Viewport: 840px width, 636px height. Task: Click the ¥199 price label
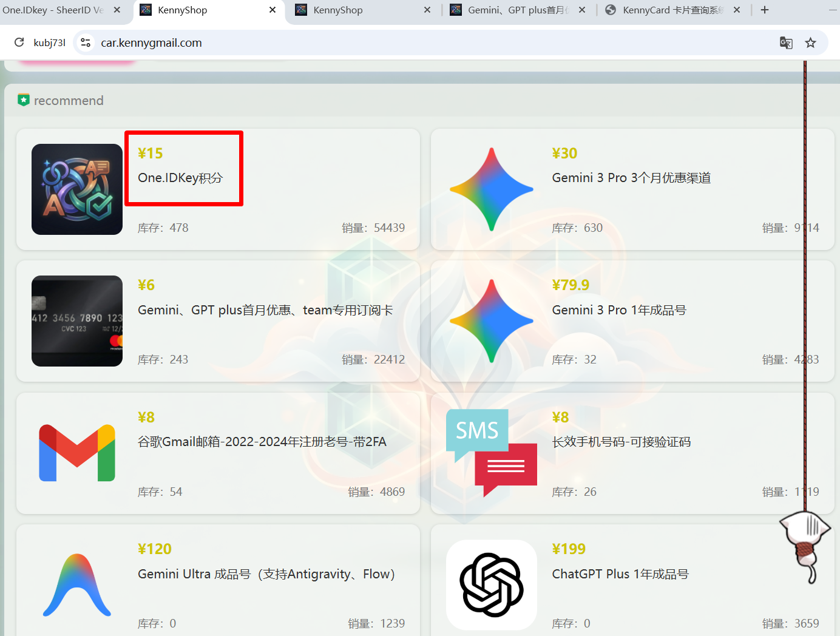[569, 549]
